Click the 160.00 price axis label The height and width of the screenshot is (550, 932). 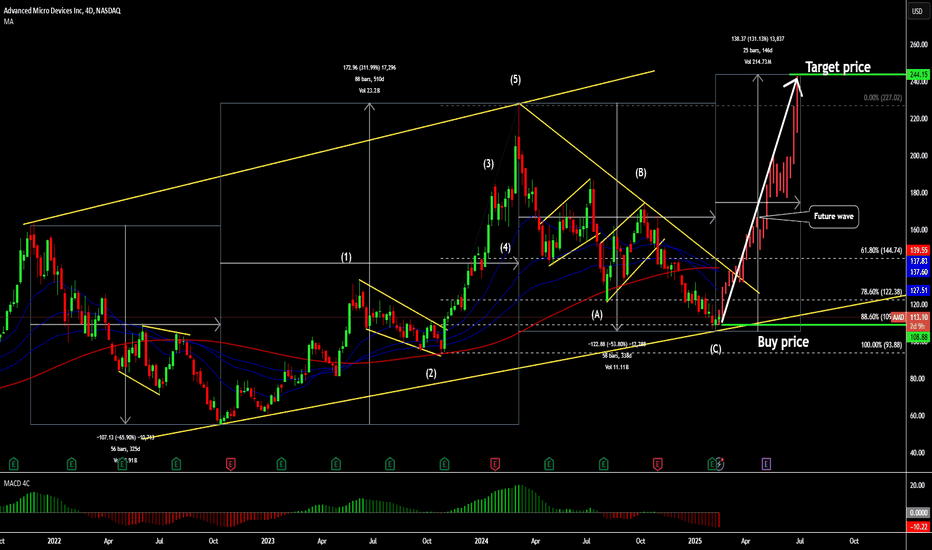918,230
